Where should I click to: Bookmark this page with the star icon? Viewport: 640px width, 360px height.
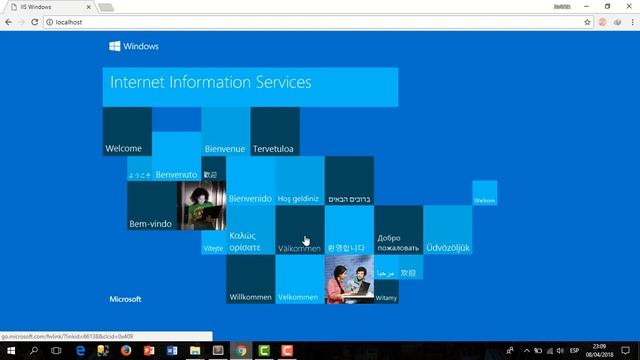coord(587,22)
